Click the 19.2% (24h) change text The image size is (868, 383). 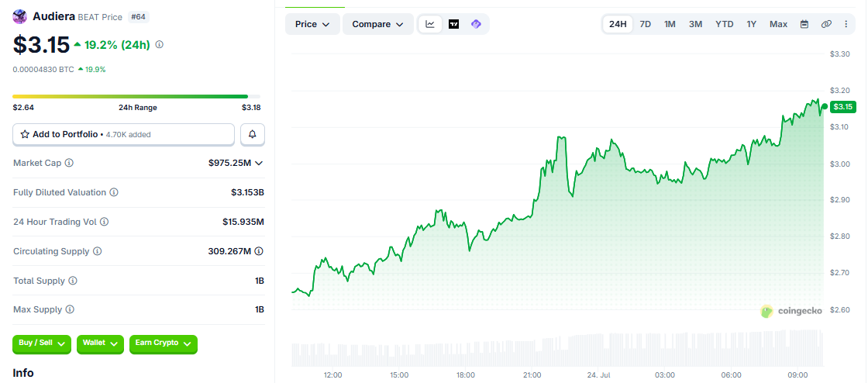pyautogui.click(x=117, y=45)
